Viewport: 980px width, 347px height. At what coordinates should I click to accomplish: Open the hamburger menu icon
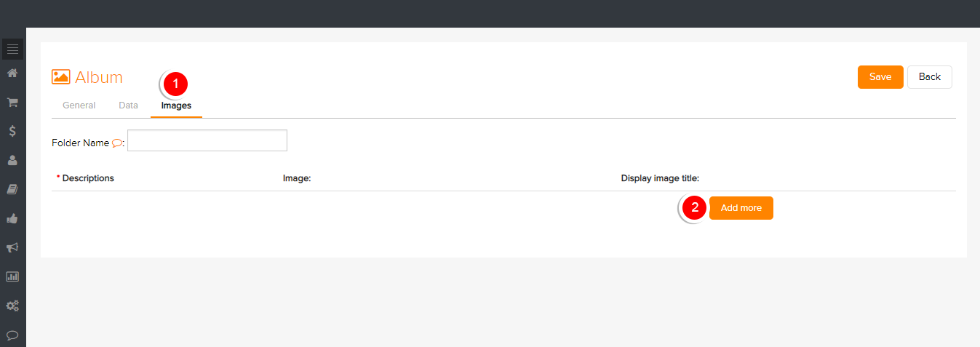[12, 49]
